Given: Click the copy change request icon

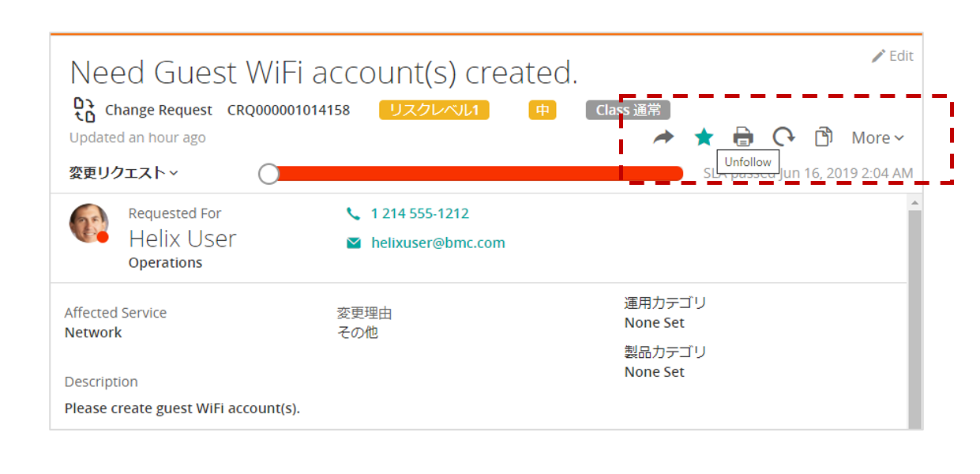Looking at the screenshot, I should (x=823, y=137).
